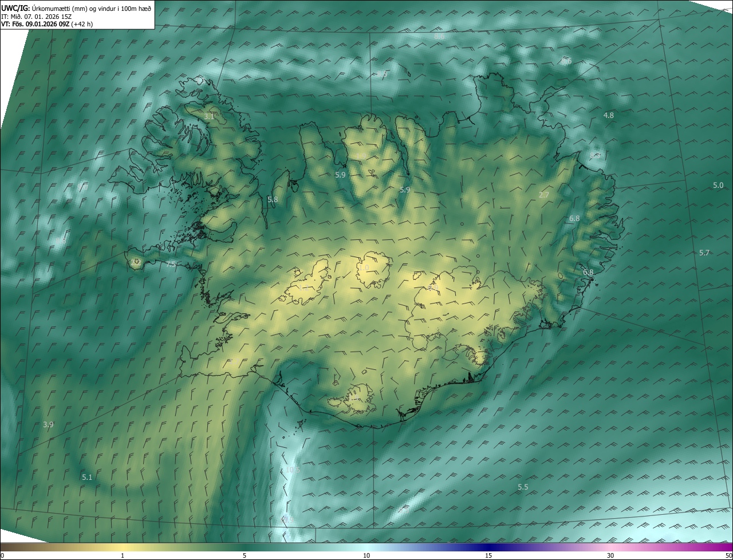This screenshot has height=560, width=733.
Task: Click the 7.5 value label on Snæfellsnes
Action: click(x=171, y=264)
